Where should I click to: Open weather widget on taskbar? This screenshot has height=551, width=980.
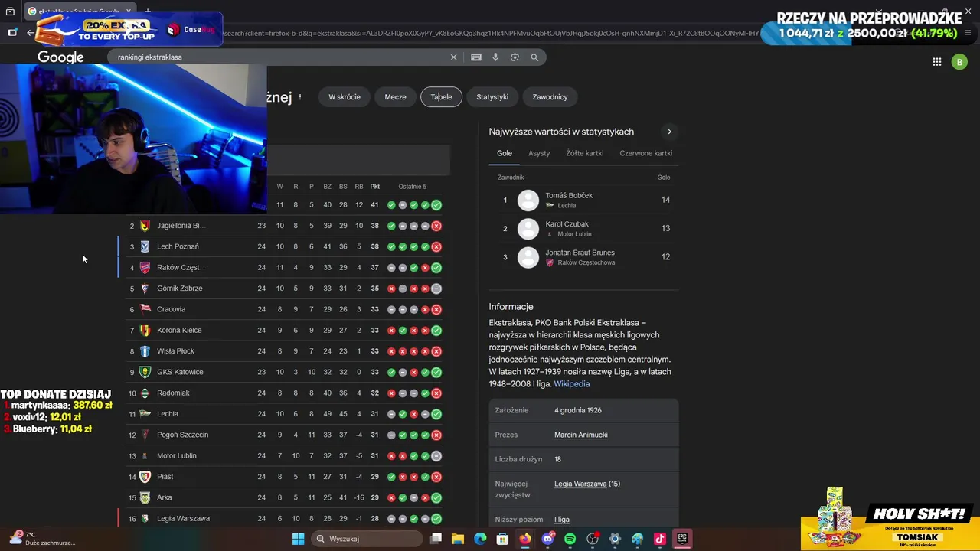[x=42, y=539]
